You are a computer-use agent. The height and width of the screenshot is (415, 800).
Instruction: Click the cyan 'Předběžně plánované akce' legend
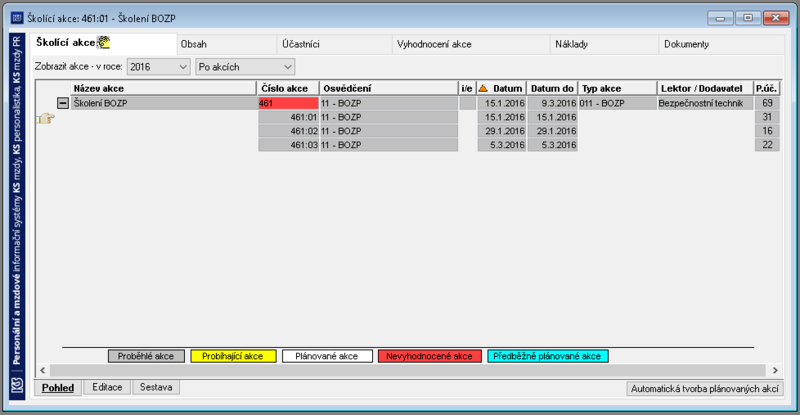[x=547, y=356]
